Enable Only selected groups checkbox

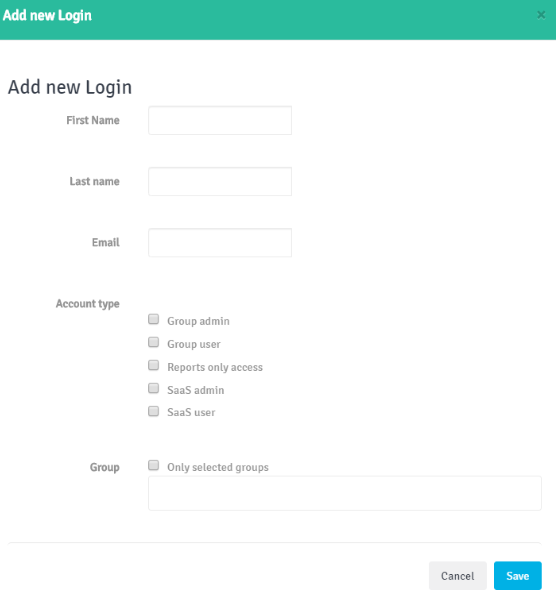tap(154, 465)
